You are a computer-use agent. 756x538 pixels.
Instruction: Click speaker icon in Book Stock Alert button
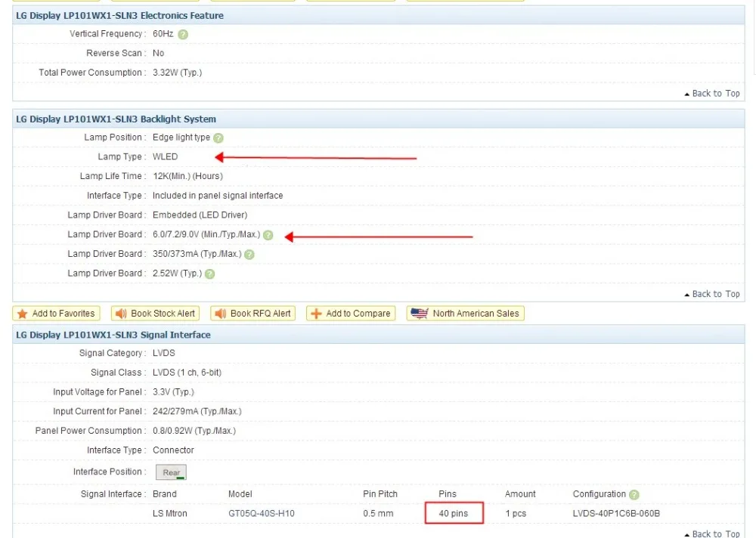pos(121,314)
